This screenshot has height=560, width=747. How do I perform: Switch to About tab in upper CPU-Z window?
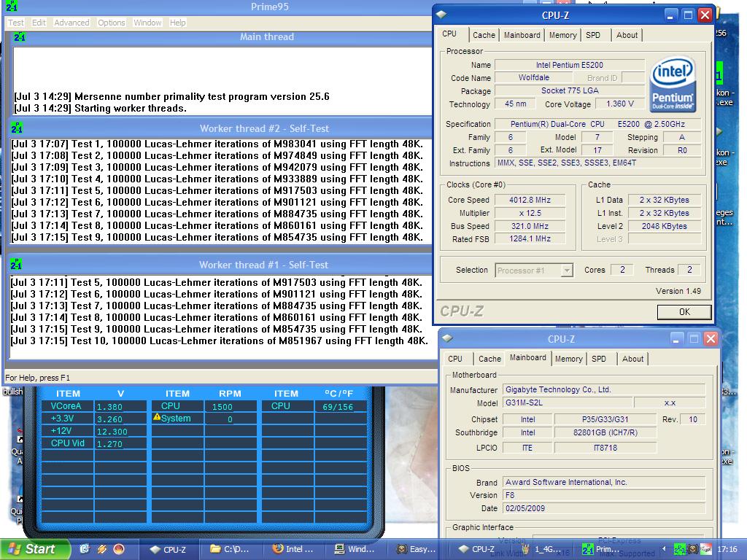pyautogui.click(x=627, y=35)
